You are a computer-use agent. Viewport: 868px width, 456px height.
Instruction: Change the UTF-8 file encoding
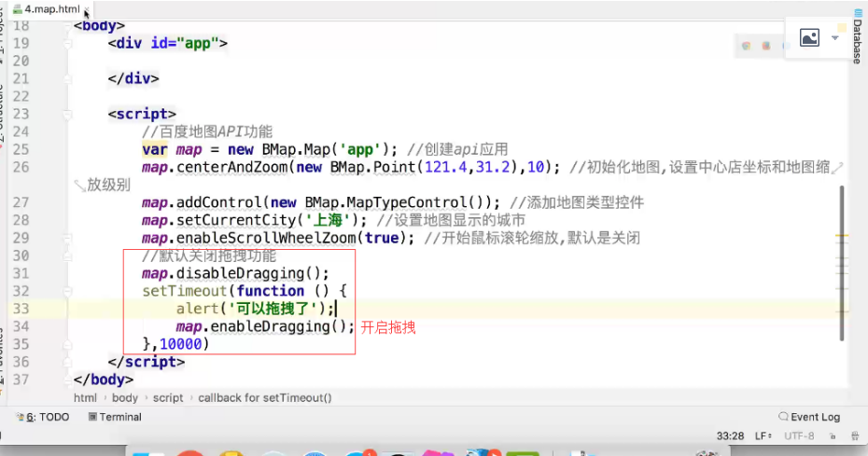pyautogui.click(x=799, y=436)
